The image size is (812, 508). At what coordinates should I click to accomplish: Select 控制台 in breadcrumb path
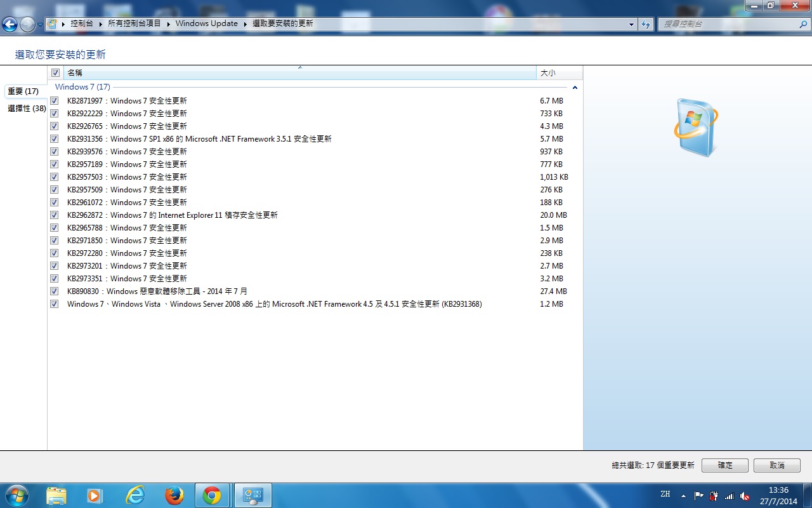[x=82, y=23]
